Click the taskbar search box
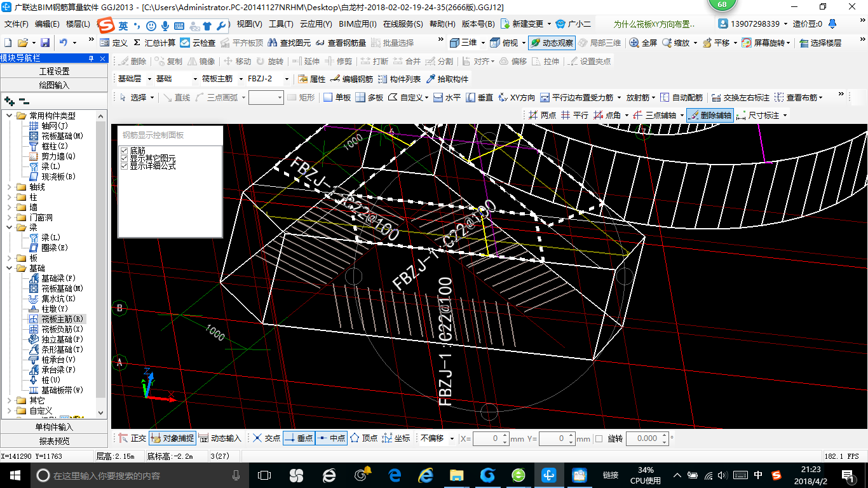 140,475
